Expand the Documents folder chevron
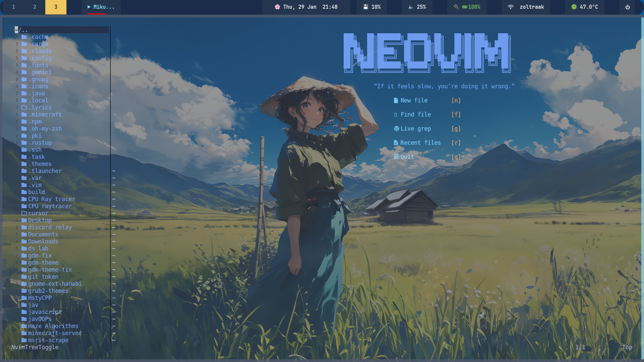Viewport: 644px width, 362px height. (x=17, y=234)
